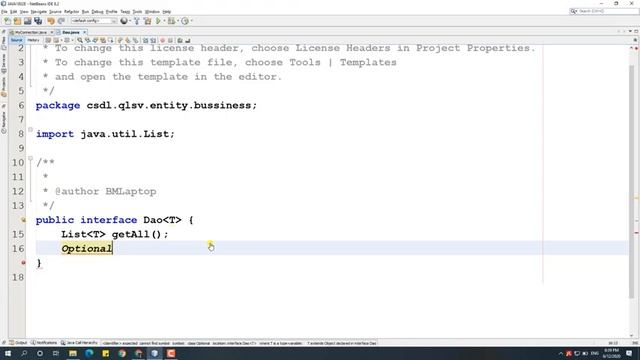Click the red error marker at line 17
Viewport: 640px width, 360px height.
click(x=23, y=263)
